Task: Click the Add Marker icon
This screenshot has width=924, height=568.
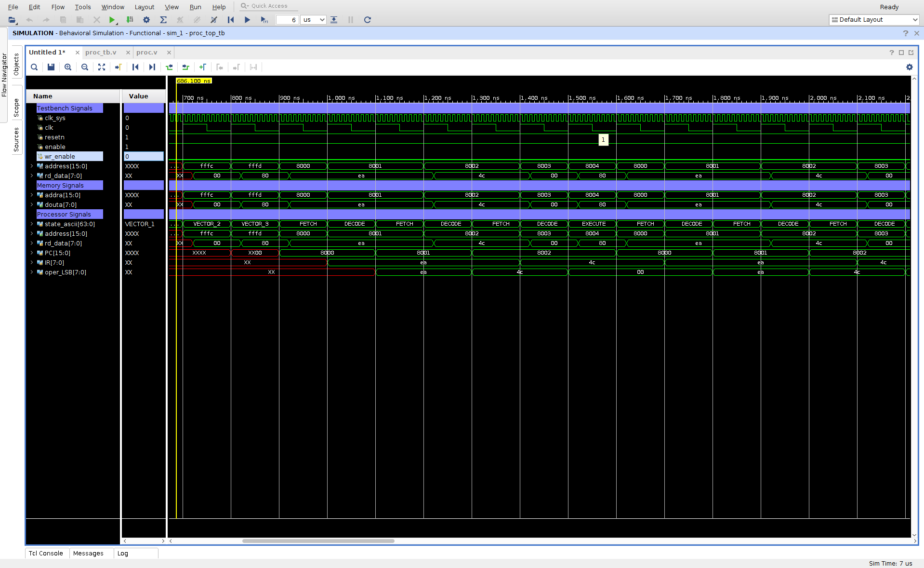Action: pyautogui.click(x=203, y=67)
